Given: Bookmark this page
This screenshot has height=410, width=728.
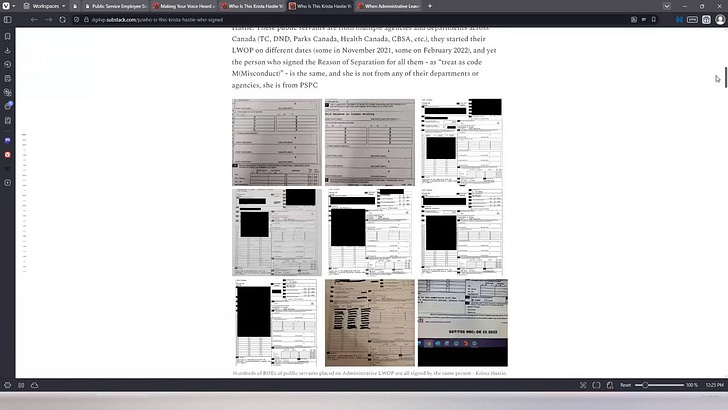Looking at the screenshot, I should point(653,20).
